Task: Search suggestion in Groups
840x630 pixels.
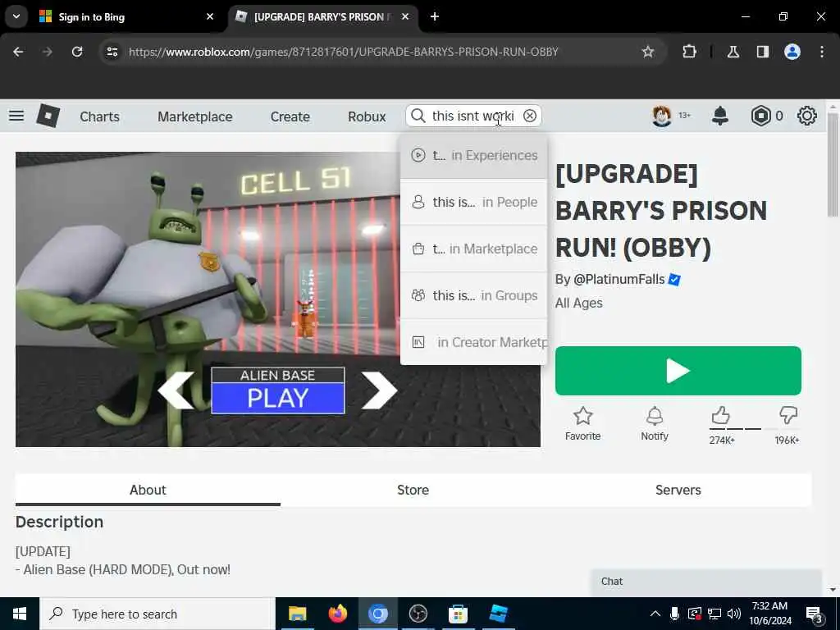Action: (x=474, y=295)
